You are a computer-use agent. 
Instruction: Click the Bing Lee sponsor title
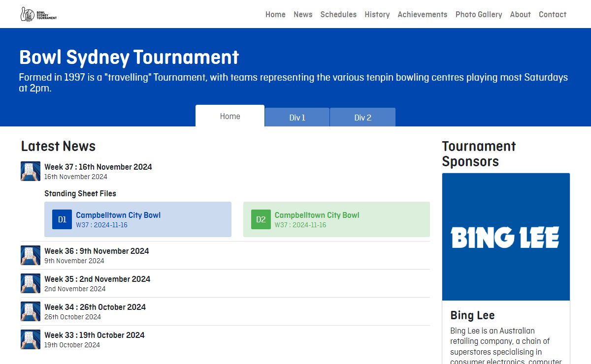tap(472, 315)
